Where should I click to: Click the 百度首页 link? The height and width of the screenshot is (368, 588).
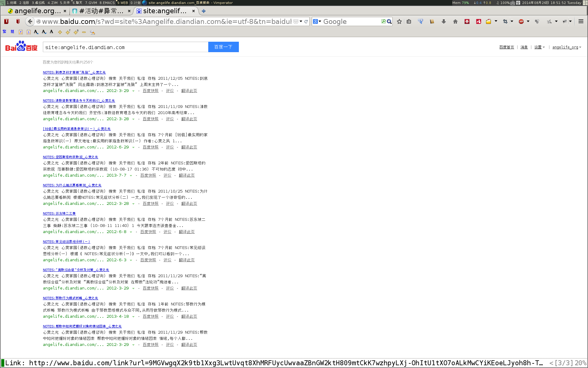click(507, 47)
